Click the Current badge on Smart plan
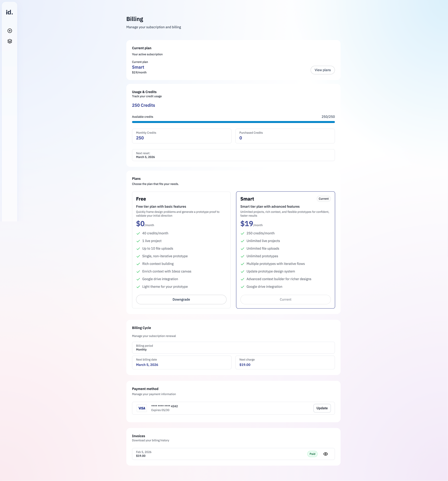448x481 pixels. [x=323, y=199]
